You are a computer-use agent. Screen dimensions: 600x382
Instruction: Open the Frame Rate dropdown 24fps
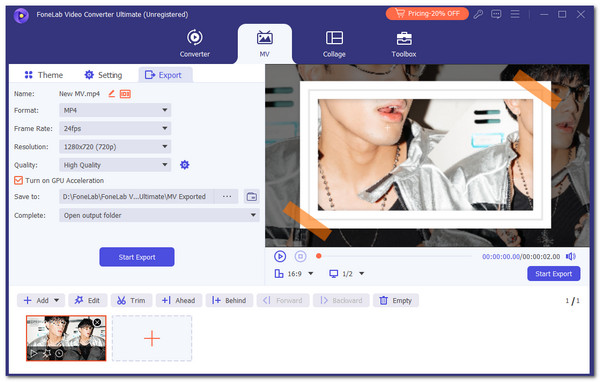pyautogui.click(x=115, y=129)
